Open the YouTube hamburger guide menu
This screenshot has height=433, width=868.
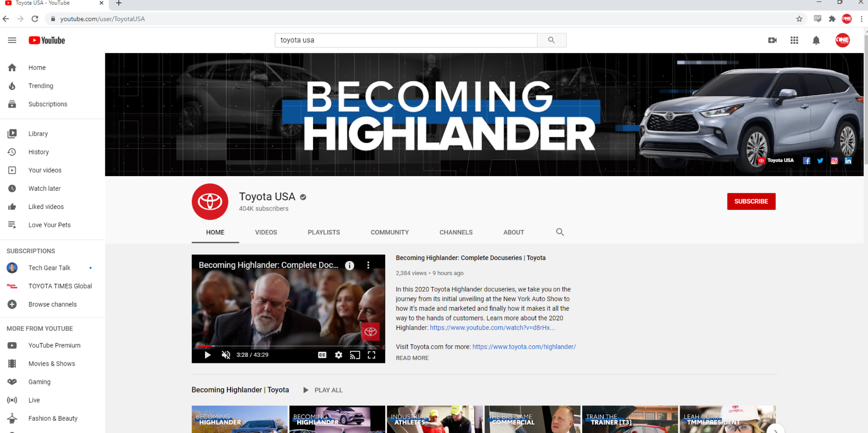12,40
